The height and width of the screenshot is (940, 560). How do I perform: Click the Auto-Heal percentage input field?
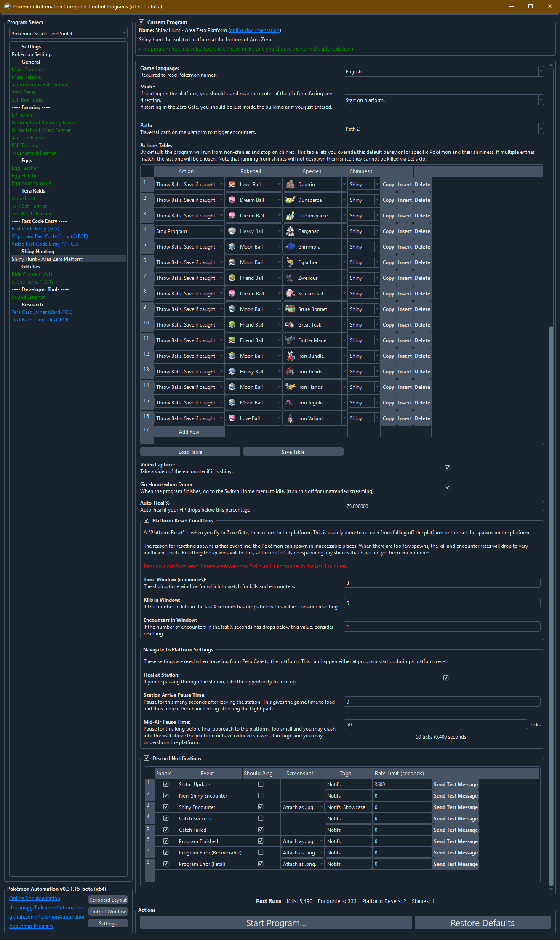(443, 506)
